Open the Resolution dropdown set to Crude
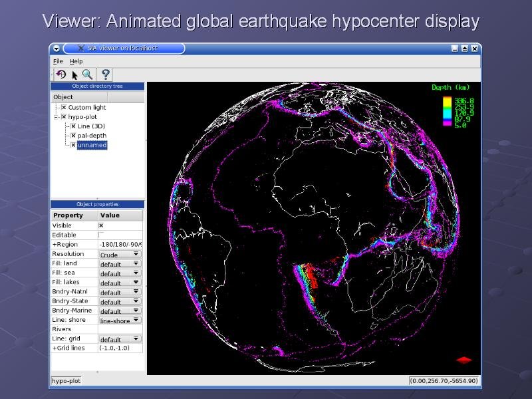 pos(120,254)
